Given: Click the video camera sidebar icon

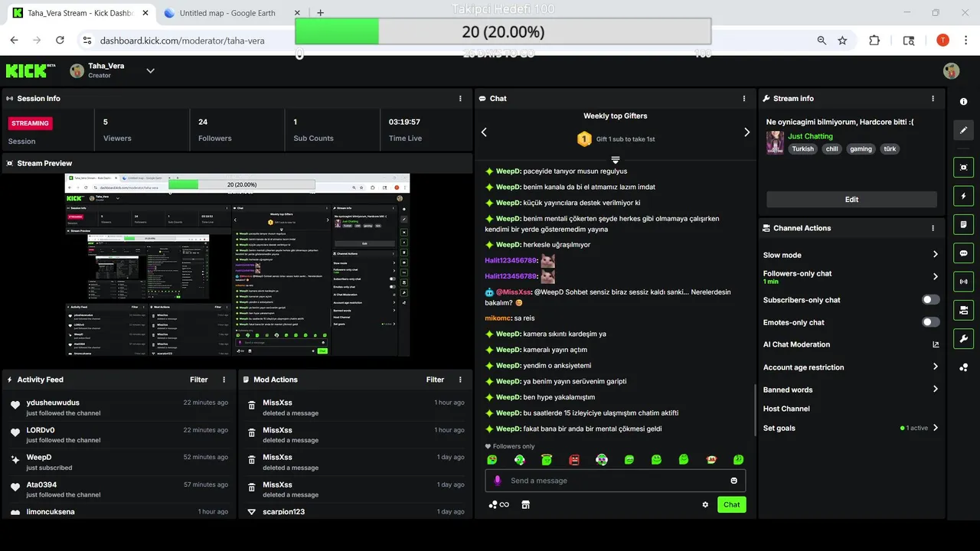Looking at the screenshot, I should 963,310.
